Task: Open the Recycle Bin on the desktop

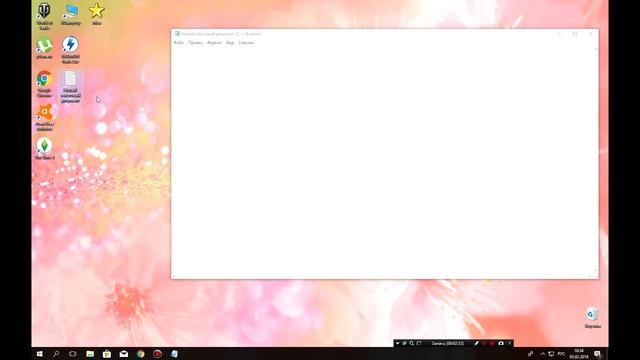Action: 592,318
